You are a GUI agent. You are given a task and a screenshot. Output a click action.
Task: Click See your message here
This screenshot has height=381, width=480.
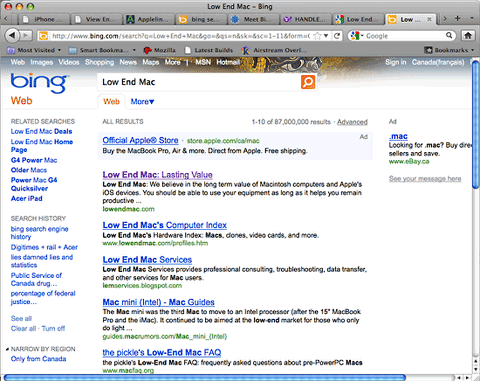tap(425, 179)
